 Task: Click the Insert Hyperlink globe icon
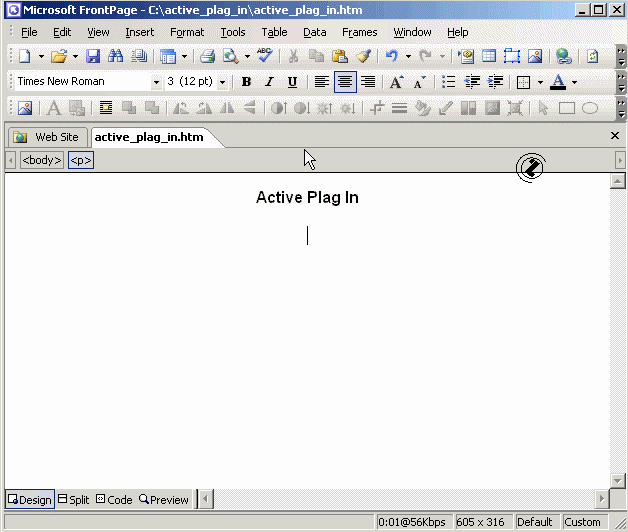pyautogui.click(x=564, y=57)
